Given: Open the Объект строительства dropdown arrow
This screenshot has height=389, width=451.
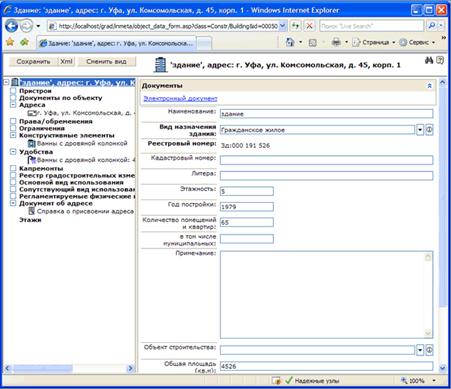Looking at the screenshot, I should coord(420,350).
